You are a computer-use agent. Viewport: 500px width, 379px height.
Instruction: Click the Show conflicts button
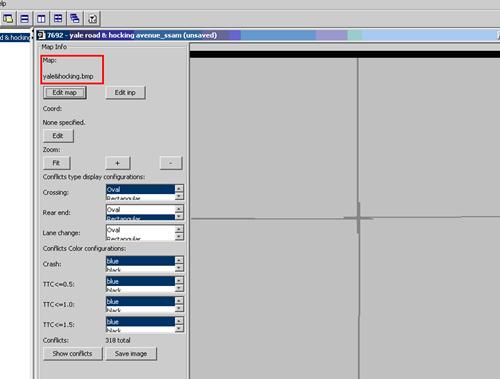tap(73, 354)
